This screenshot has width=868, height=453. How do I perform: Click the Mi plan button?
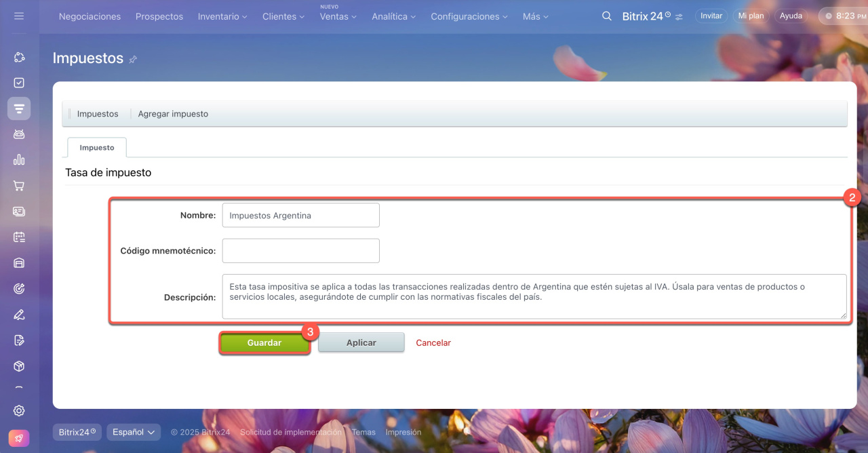tap(751, 16)
